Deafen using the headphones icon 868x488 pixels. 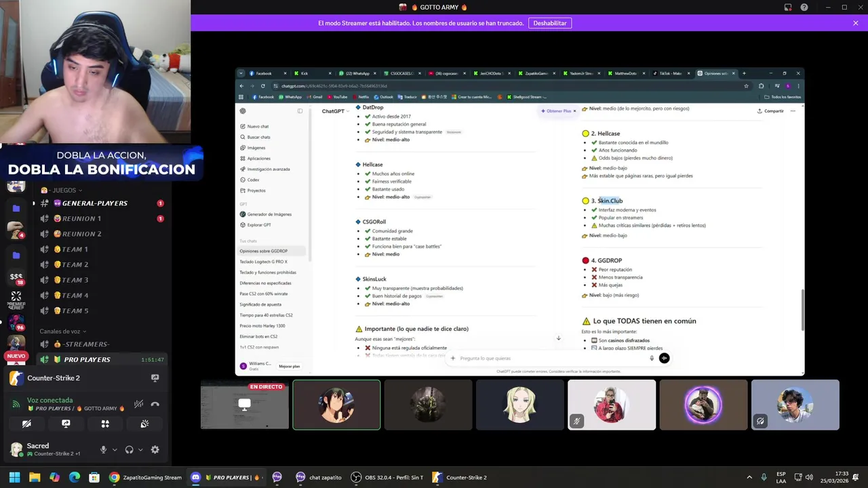pyautogui.click(x=129, y=449)
